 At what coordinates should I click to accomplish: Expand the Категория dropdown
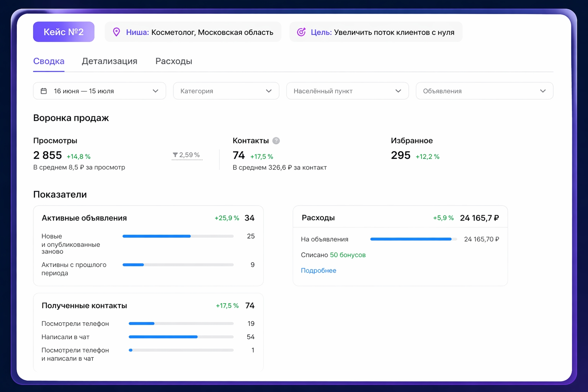tap(226, 91)
